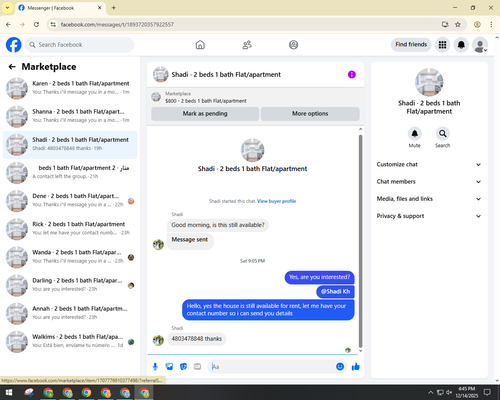Send a voice clip with microphone icon
The image size is (500, 400).
(x=155, y=367)
